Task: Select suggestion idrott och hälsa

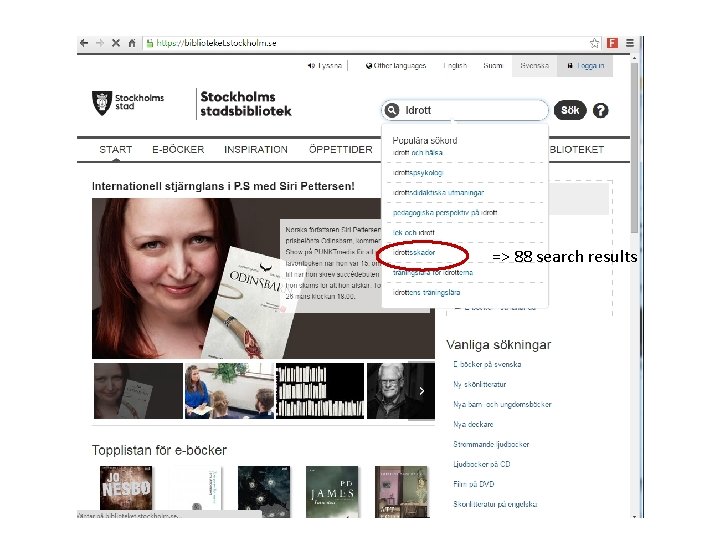Action: point(418,153)
